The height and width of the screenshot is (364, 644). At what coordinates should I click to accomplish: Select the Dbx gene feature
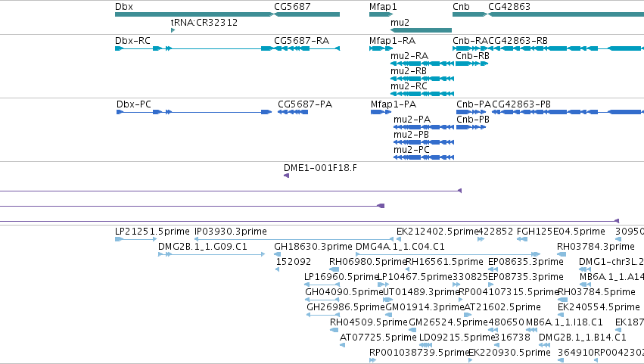click(194, 14)
